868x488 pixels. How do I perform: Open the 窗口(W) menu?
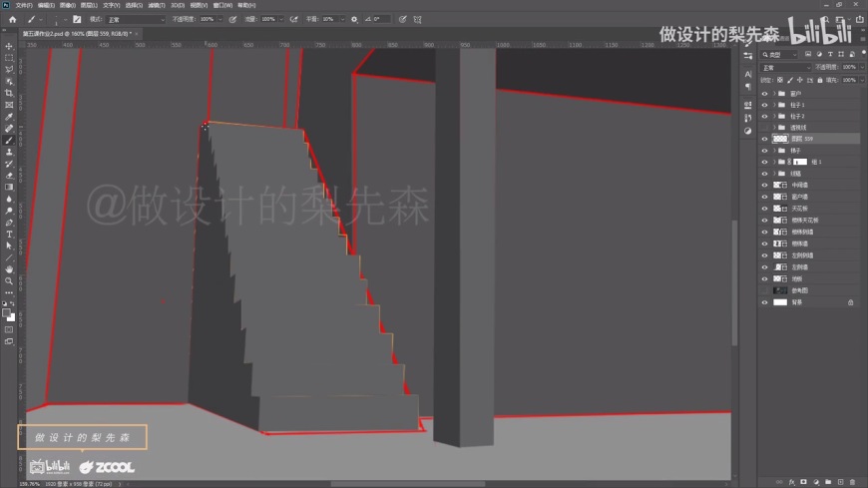coord(223,5)
